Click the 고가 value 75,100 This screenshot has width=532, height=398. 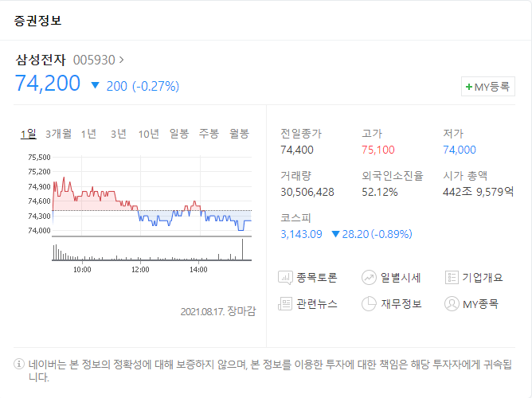click(378, 150)
